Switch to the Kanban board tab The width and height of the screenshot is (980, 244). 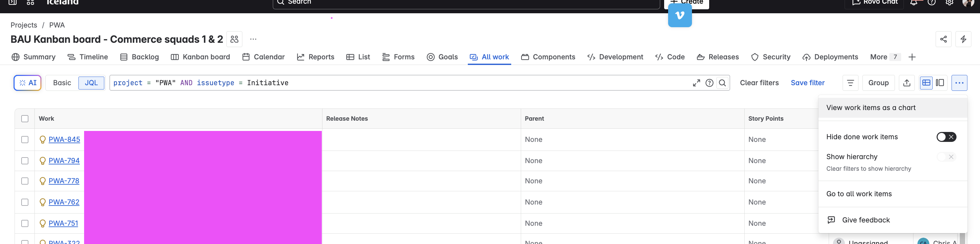[201, 57]
